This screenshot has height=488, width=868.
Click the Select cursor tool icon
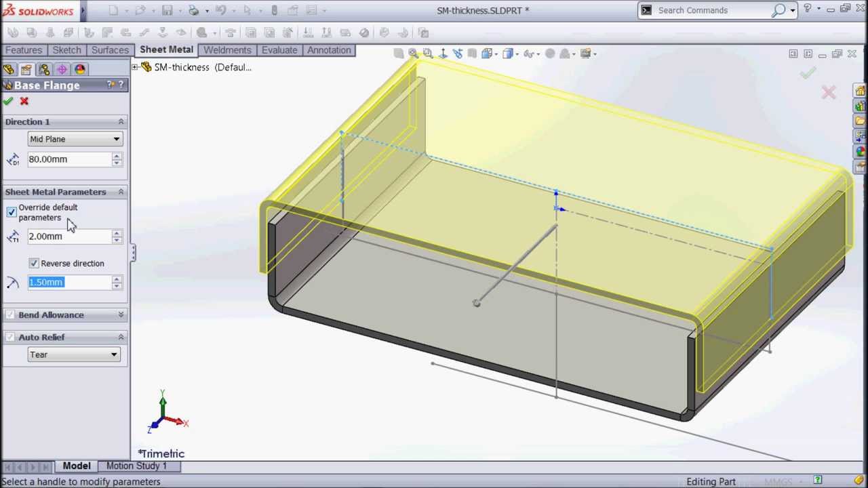click(x=247, y=10)
